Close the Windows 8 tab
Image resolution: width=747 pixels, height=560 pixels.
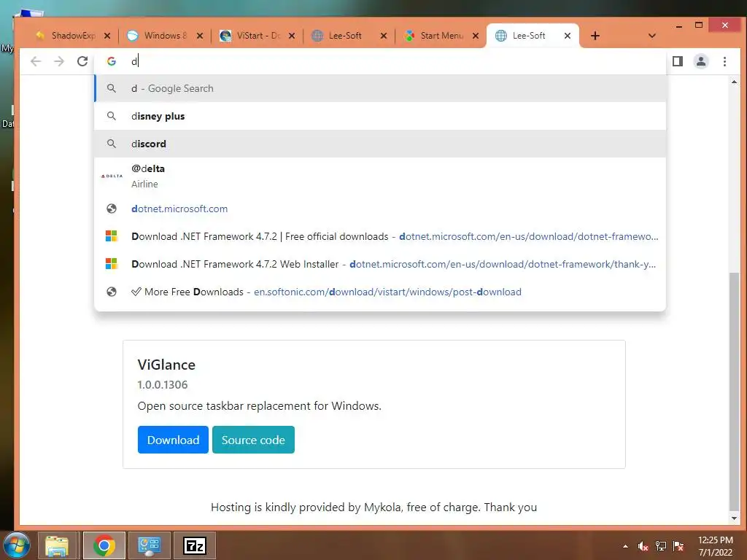point(200,36)
